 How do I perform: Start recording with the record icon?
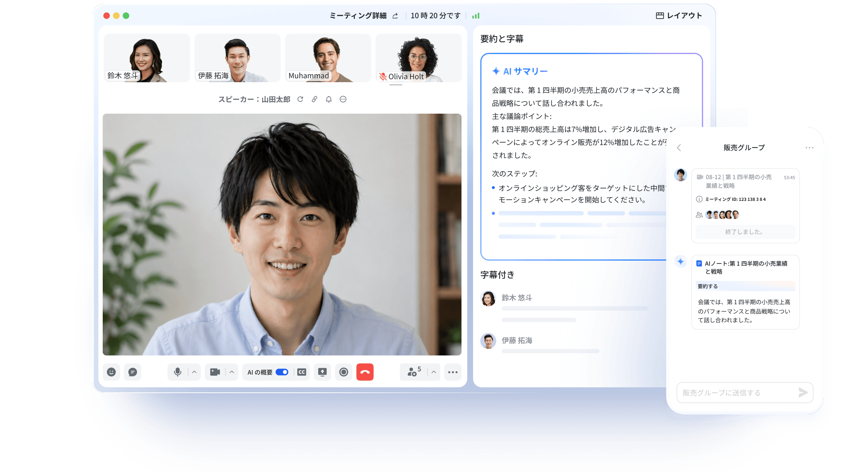point(344,372)
